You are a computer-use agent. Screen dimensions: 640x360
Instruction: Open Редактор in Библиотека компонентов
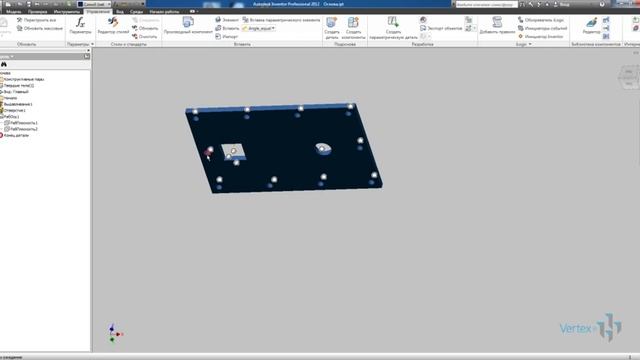pos(591,25)
